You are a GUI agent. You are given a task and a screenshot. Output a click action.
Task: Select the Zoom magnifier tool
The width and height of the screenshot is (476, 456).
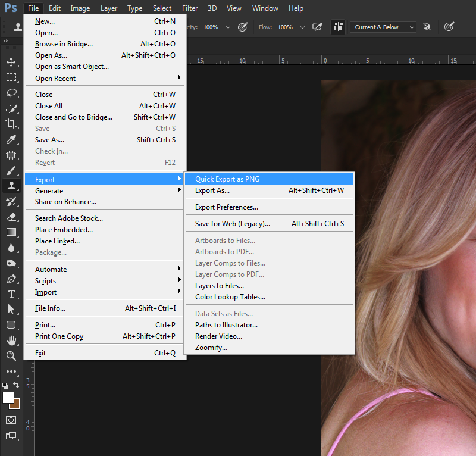click(11, 356)
